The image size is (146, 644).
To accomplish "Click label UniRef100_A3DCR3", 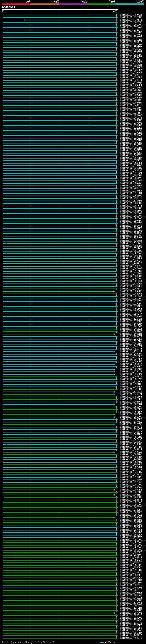I will pos(131,284).
